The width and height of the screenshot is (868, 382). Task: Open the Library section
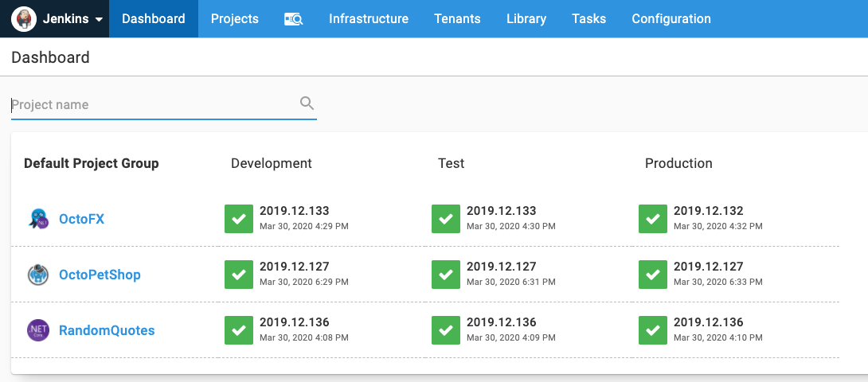[x=526, y=19]
